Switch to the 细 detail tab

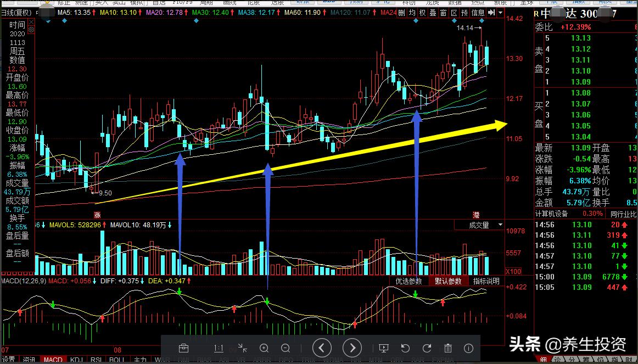click(543, 360)
